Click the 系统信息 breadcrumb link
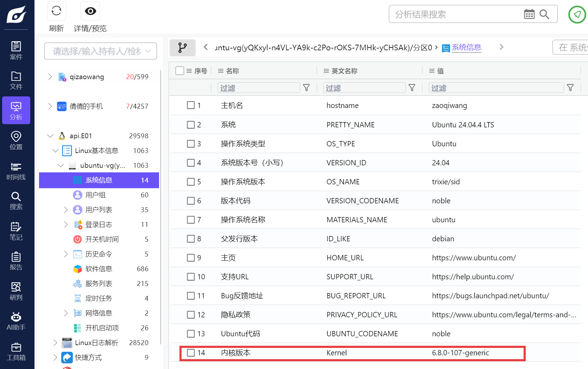 [x=466, y=47]
